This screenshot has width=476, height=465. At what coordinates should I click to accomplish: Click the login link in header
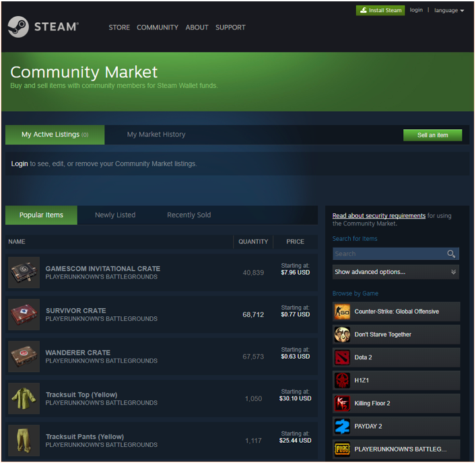click(416, 10)
